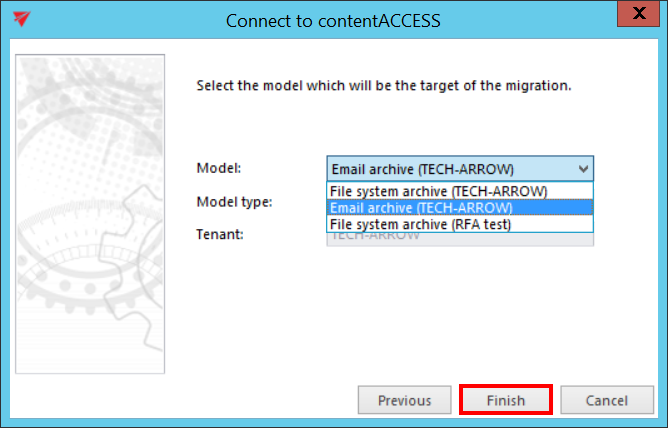Click the "Select the model" instruction text
The width and height of the screenshot is (668, 428).
383,86
